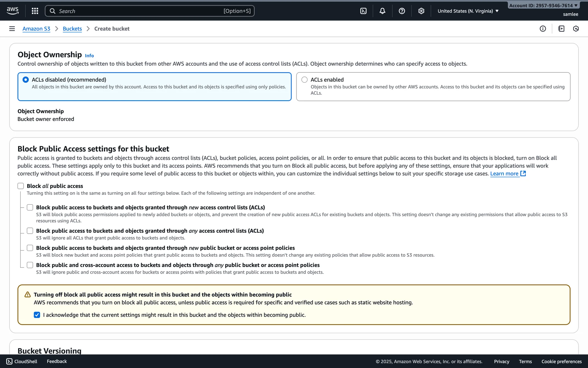The width and height of the screenshot is (588, 368).
Task: Open the notifications bell
Action: coord(382,11)
